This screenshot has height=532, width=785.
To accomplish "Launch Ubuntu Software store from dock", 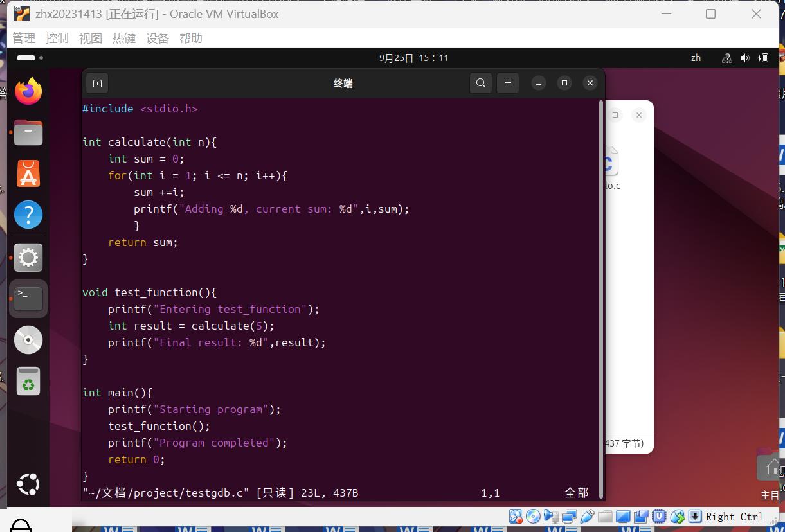I will click(x=28, y=173).
